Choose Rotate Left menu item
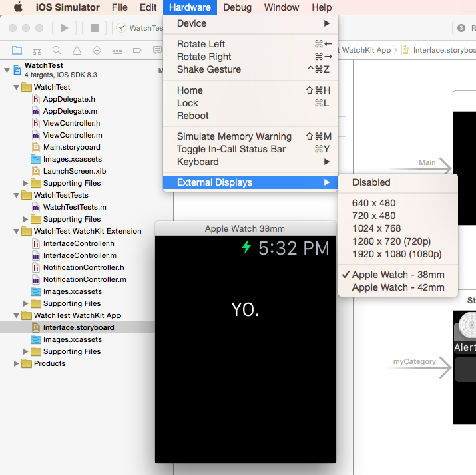The image size is (476, 475). click(251, 44)
